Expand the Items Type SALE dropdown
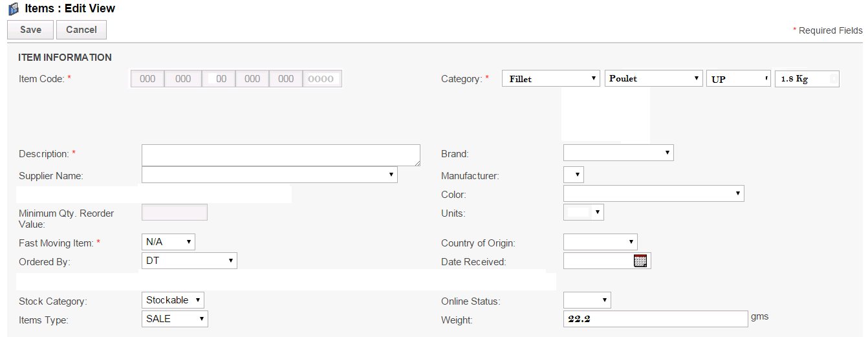 click(175, 319)
